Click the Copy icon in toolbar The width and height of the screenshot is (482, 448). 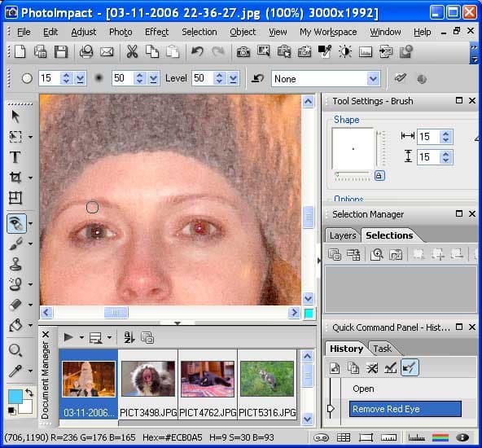pos(152,51)
